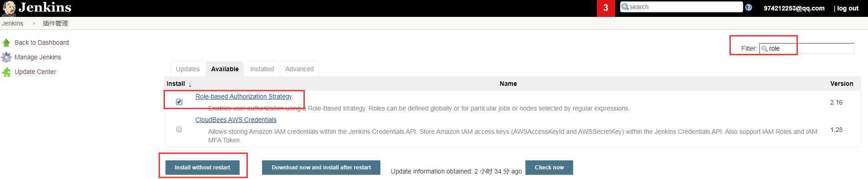Screen dimensions: 868x179
Task: Switch to the Installed tab
Action: pos(262,69)
